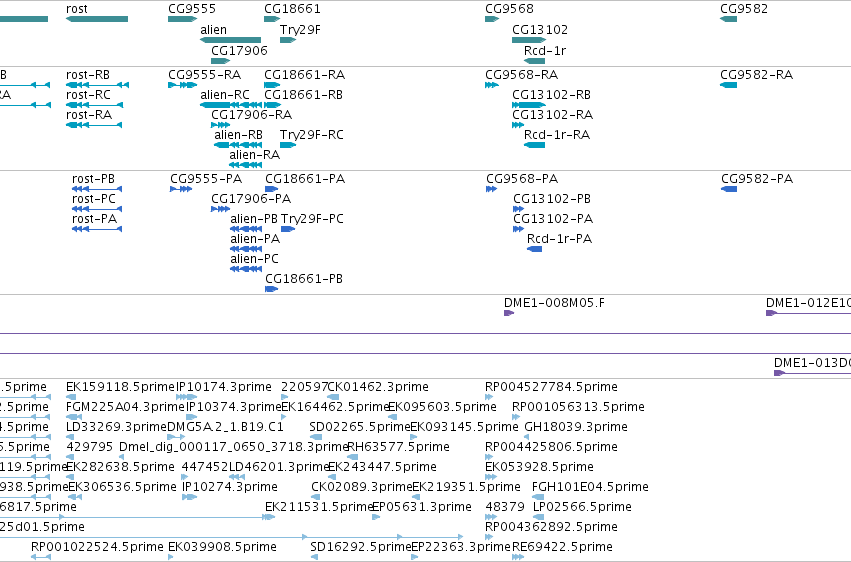This screenshot has height=562, width=851.
Task: Select the CG17906-RA transcript
Action: 252,115
